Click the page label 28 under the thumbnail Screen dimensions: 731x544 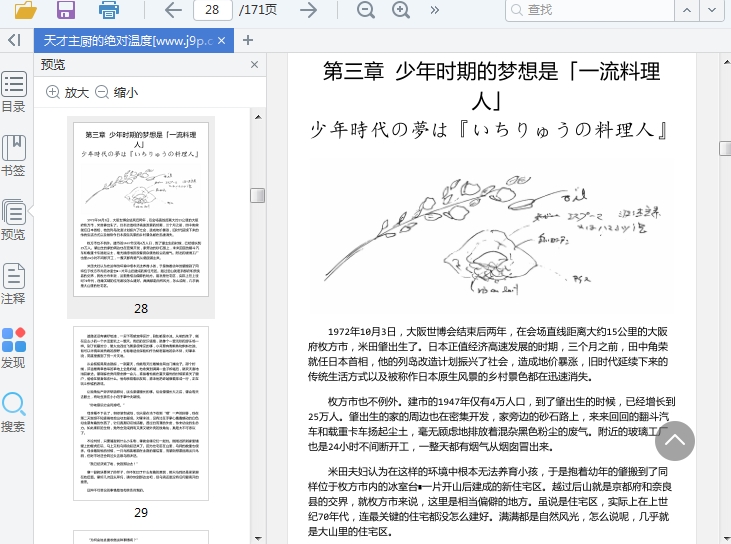coord(141,309)
